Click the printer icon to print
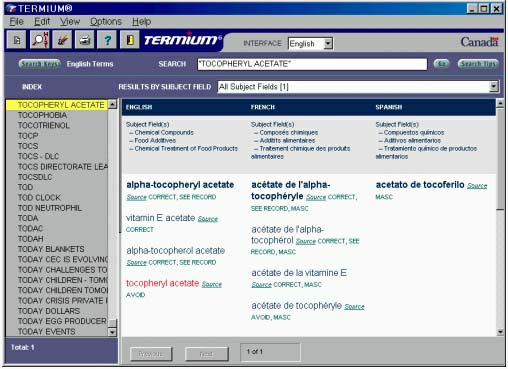508x369 pixels. [84, 40]
